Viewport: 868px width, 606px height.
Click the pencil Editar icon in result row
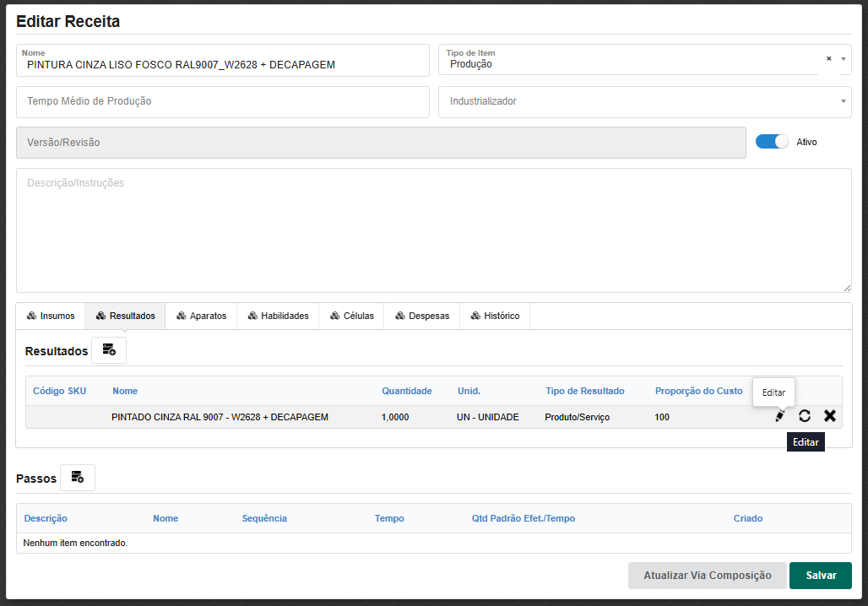pos(779,416)
